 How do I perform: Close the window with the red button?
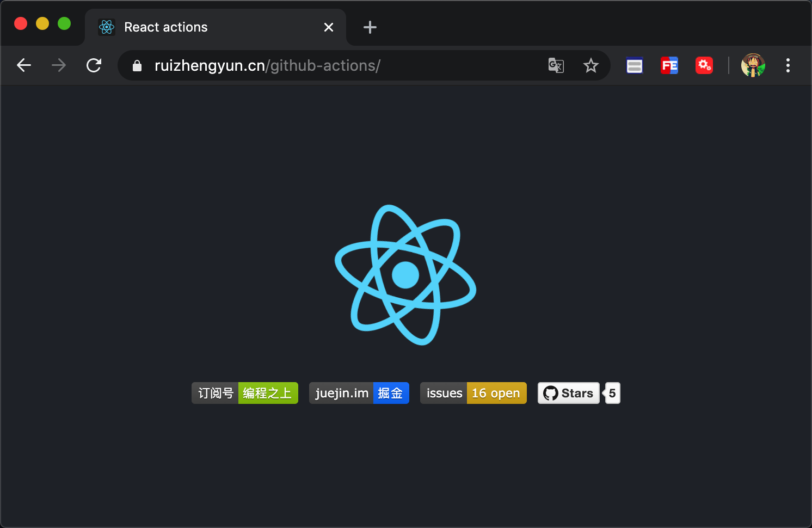(21, 23)
